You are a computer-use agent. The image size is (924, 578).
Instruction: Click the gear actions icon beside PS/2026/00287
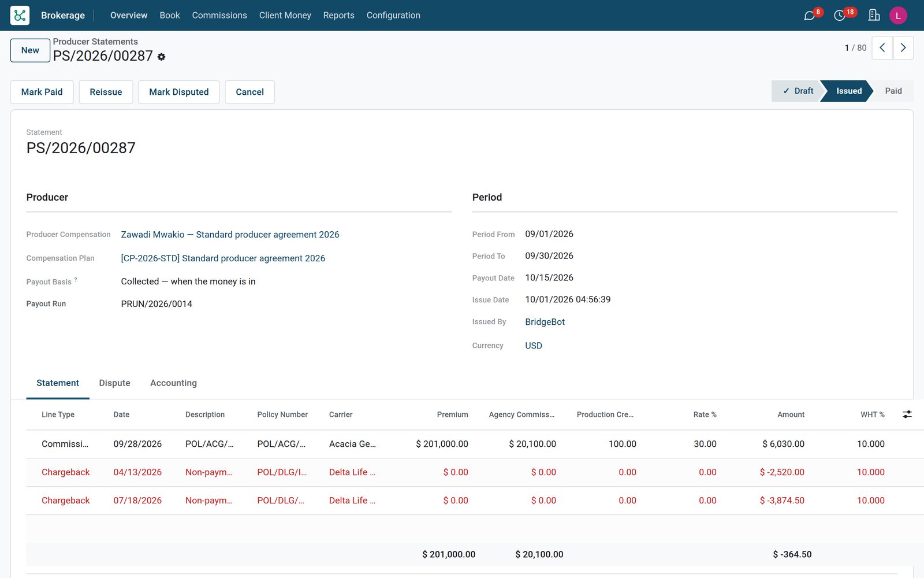[162, 57]
